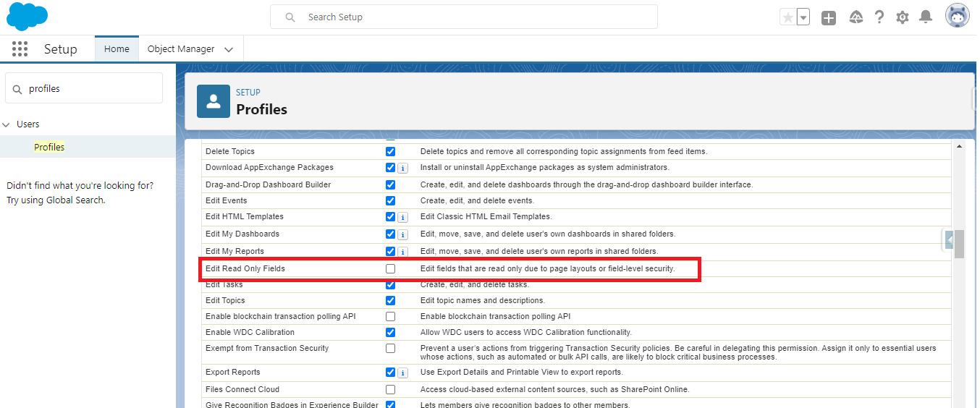This screenshot has height=408, width=980.
Task: Uncheck the Delete Topics checkbox
Action: coord(391,152)
